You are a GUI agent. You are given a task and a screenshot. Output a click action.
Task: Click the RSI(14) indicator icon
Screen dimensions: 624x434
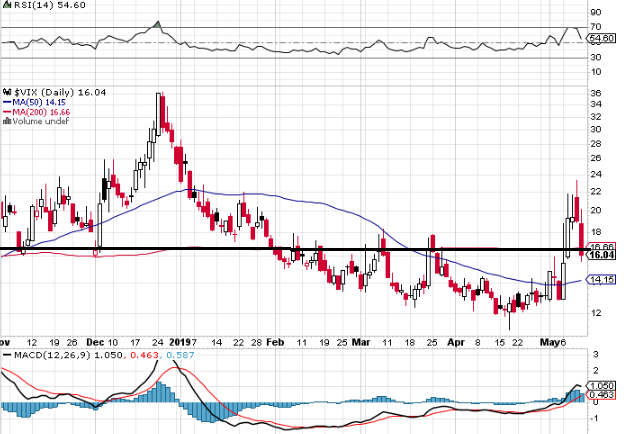pyautogui.click(x=7, y=5)
